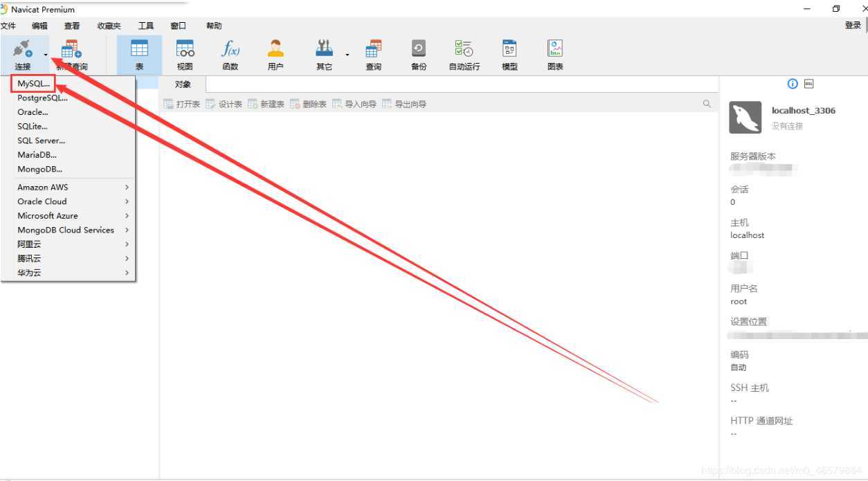Open the File (文件) menu
Viewport: 868px width, 481px height.
(8, 26)
